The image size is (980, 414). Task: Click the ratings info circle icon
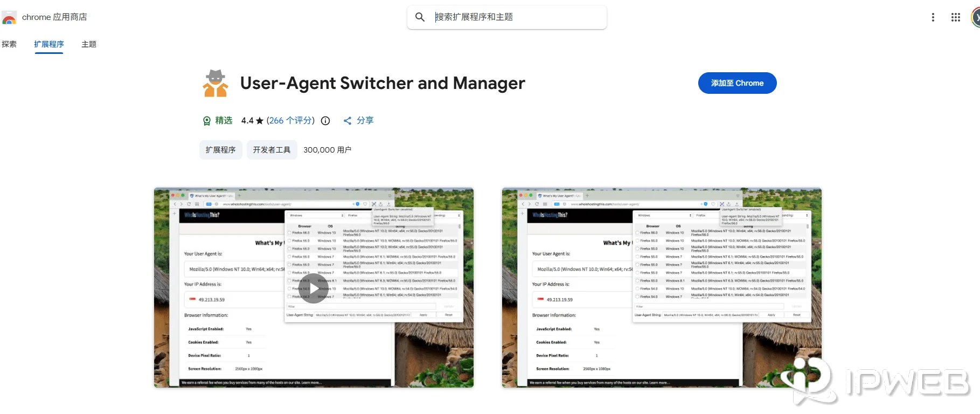pyautogui.click(x=325, y=121)
